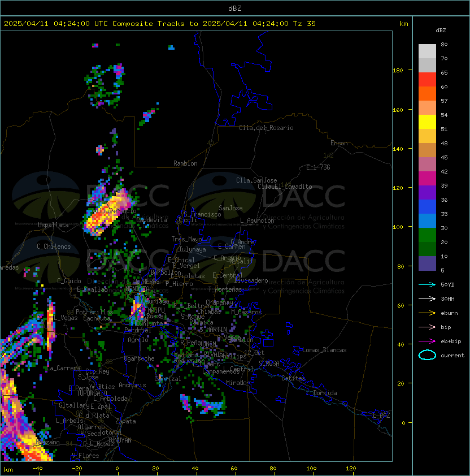Image resolution: width=470 pixels, height=476 pixels.
Task: Click the magenta eb+bip arrow icon
Action: pyautogui.click(x=427, y=341)
